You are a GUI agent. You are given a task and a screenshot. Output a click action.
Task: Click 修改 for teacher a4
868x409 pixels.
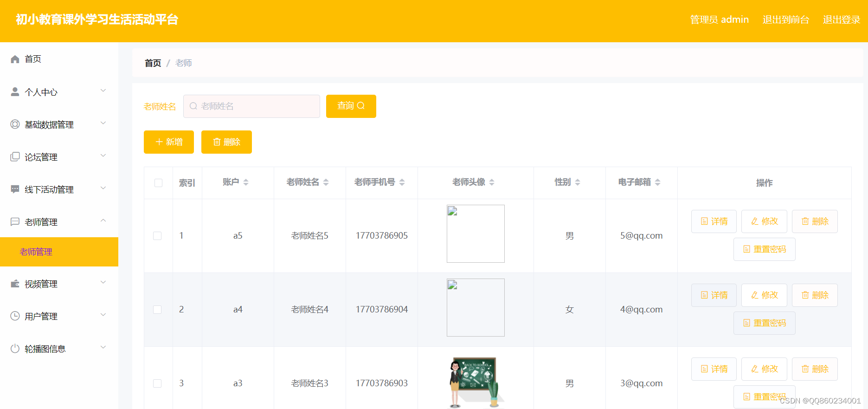pos(764,295)
